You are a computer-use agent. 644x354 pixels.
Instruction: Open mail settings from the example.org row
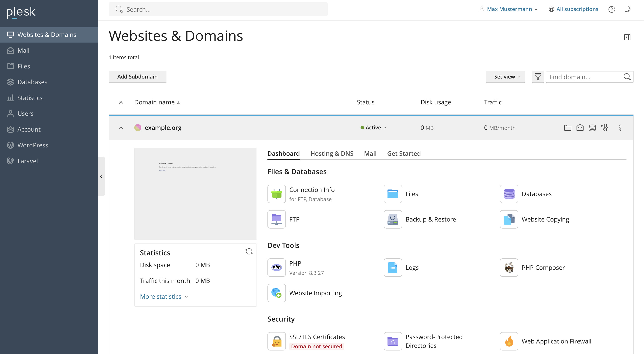click(580, 128)
